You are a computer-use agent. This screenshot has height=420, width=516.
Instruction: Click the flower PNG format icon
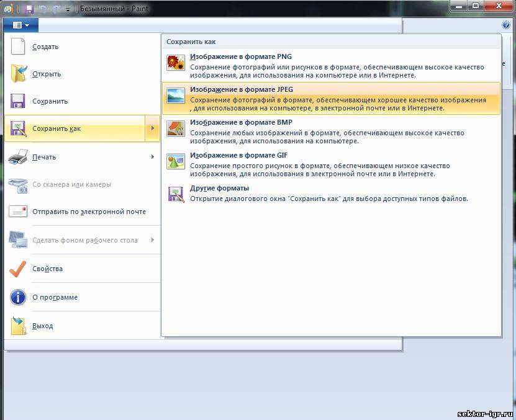pyautogui.click(x=175, y=63)
